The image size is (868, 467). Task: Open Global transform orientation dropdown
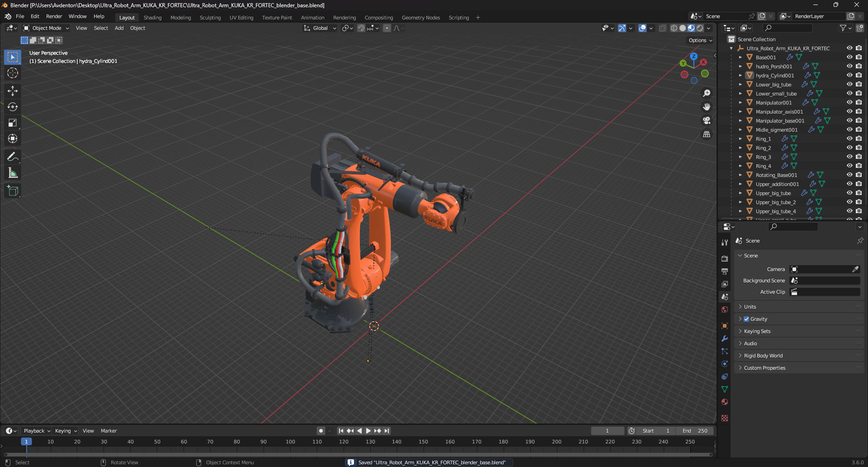coord(320,28)
